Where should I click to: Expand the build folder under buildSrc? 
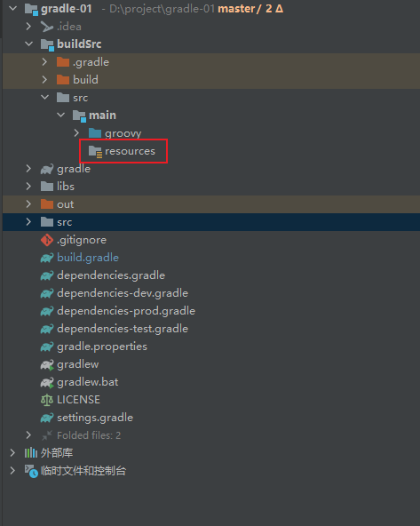[44, 79]
